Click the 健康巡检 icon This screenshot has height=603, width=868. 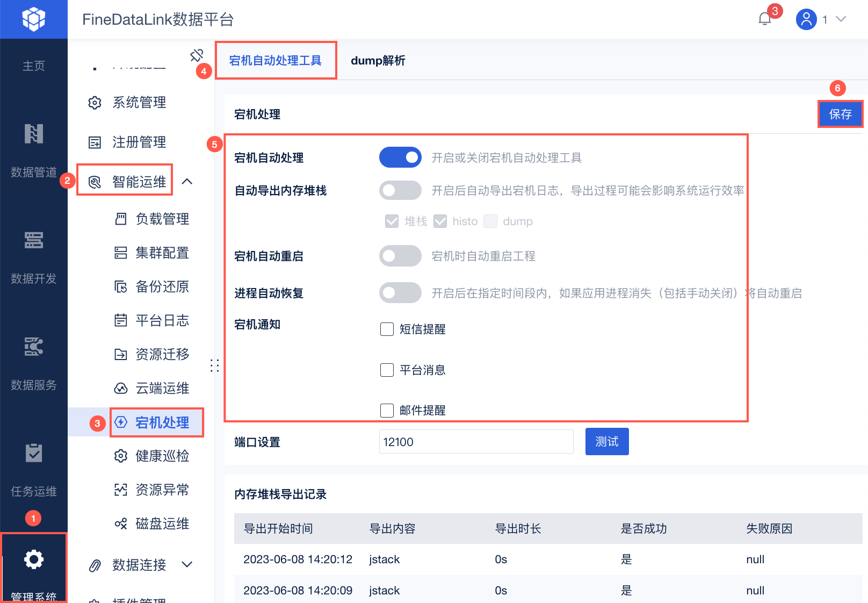(x=121, y=456)
